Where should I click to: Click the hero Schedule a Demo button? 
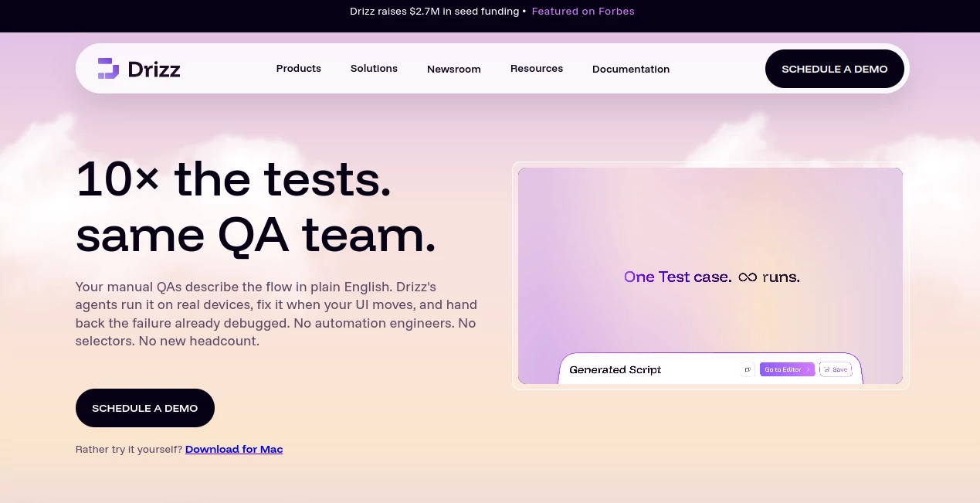pos(145,408)
